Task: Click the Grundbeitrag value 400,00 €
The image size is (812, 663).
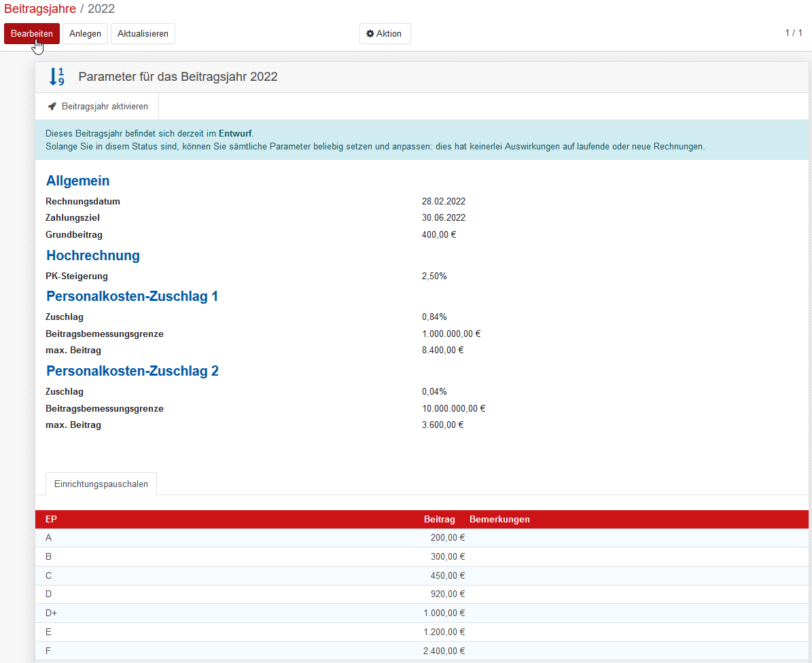Action: (439, 235)
